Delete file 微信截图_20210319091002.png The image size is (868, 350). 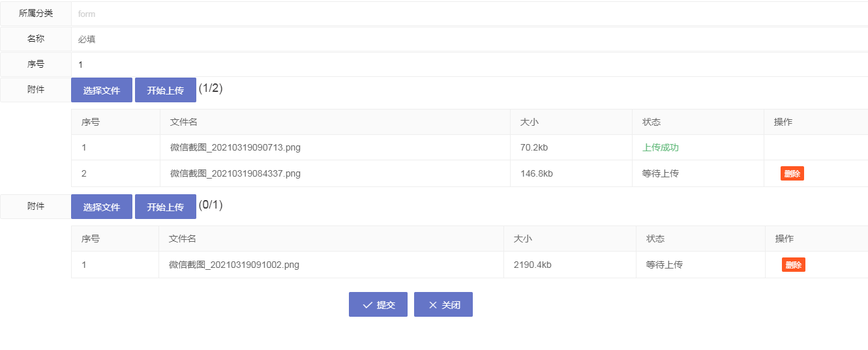[x=794, y=265]
